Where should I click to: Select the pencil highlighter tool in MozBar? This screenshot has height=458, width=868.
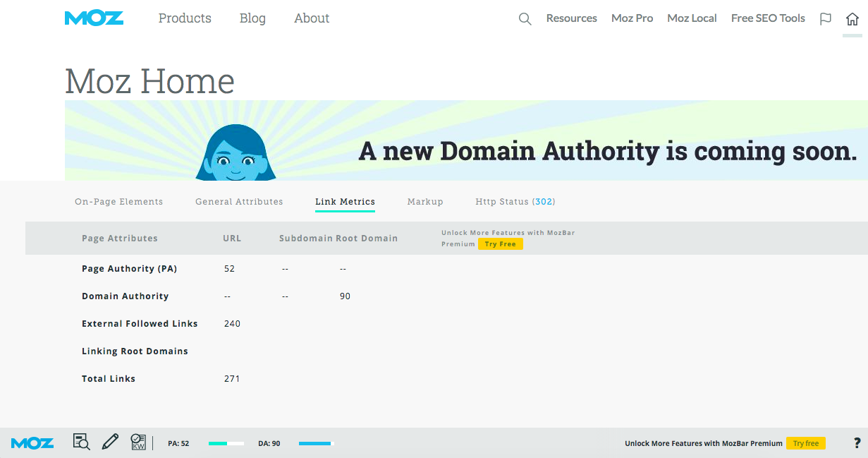click(x=110, y=442)
